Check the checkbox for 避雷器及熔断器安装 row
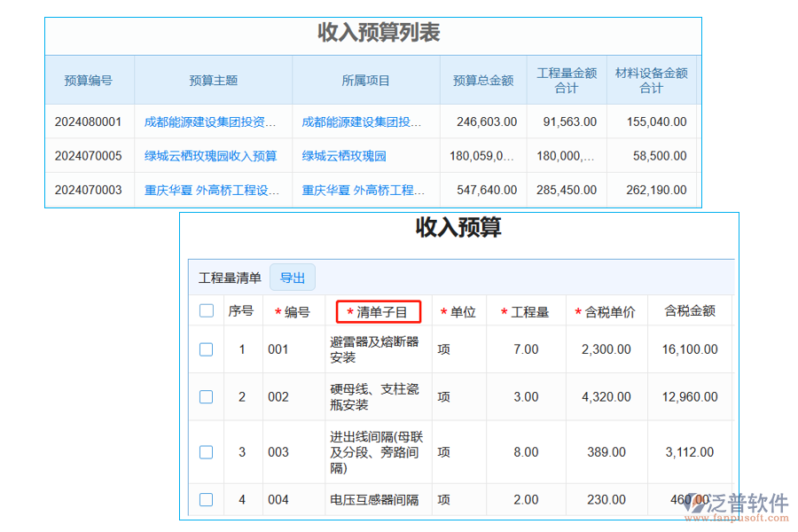Viewport: 798px width, 532px height. pos(206,349)
